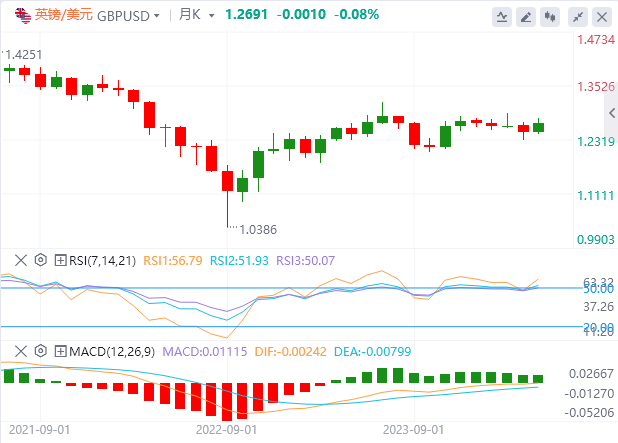Image resolution: width=618 pixels, height=443 pixels.
Task: Click the 1.3526 price axis label
Action: (x=596, y=86)
